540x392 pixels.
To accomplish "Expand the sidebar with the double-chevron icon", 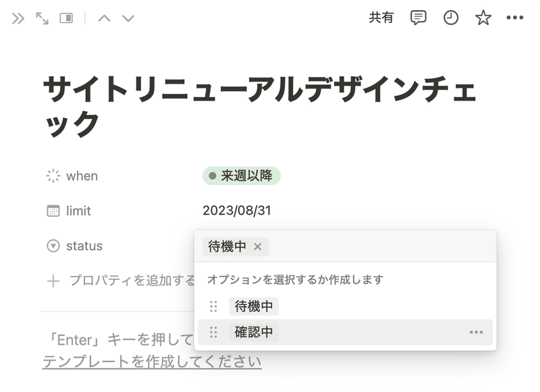I will [18, 18].
